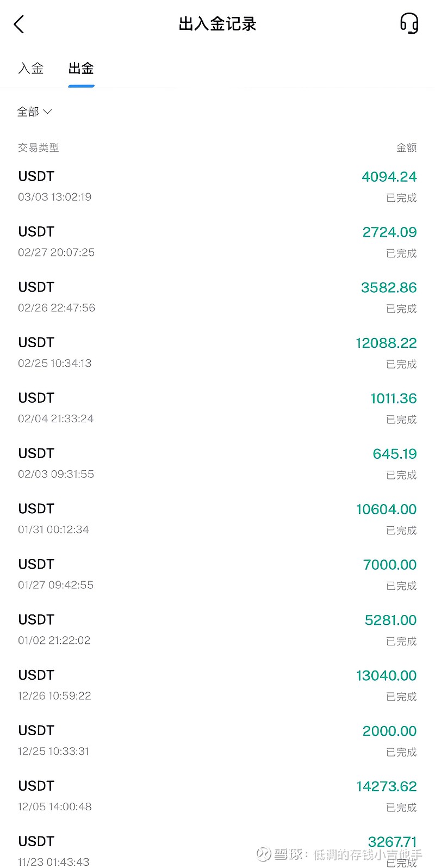Open the 4094.24 USDT withdrawal record
The width and height of the screenshot is (435, 868).
(x=217, y=186)
